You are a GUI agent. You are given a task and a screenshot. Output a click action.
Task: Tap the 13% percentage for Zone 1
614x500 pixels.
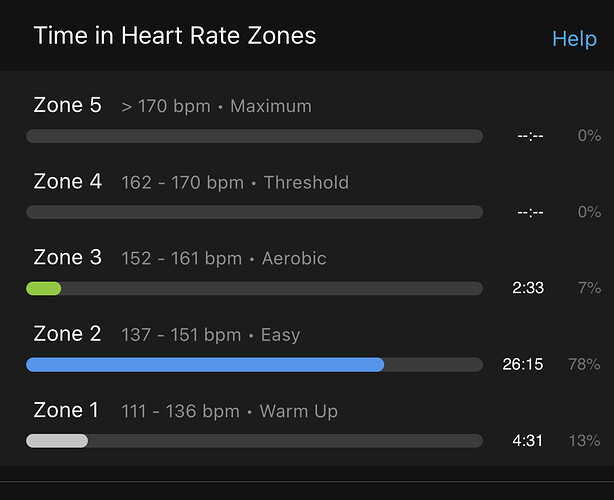tap(585, 441)
